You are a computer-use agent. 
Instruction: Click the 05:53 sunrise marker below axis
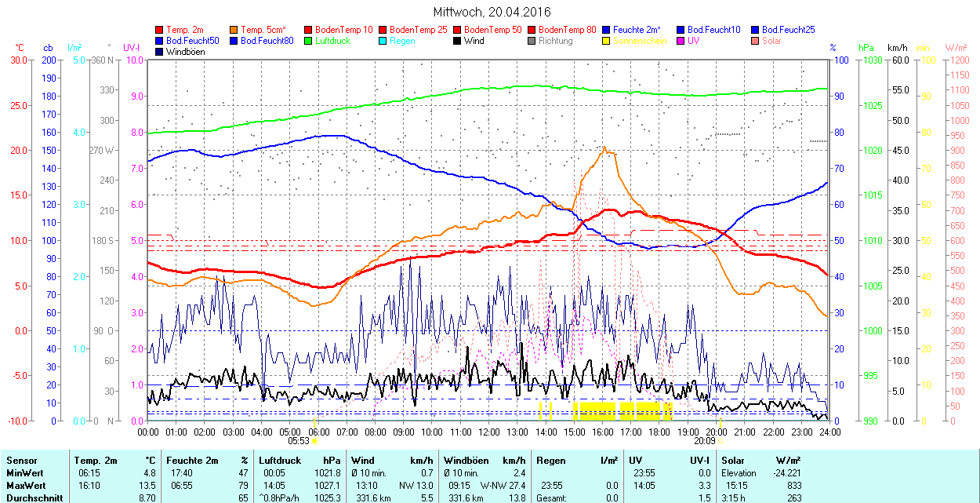click(299, 441)
